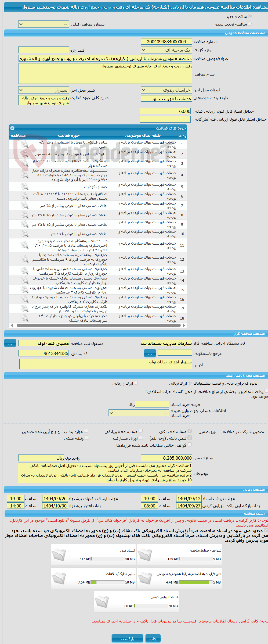Toggle موارد بند پ، ج و خ checkbox
268x644 pixels.
(x=86, y=431)
